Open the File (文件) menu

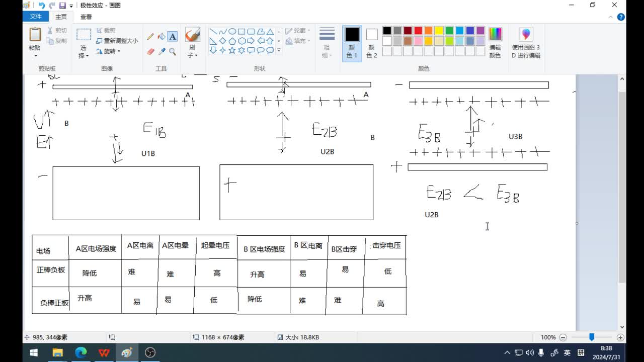point(36,17)
